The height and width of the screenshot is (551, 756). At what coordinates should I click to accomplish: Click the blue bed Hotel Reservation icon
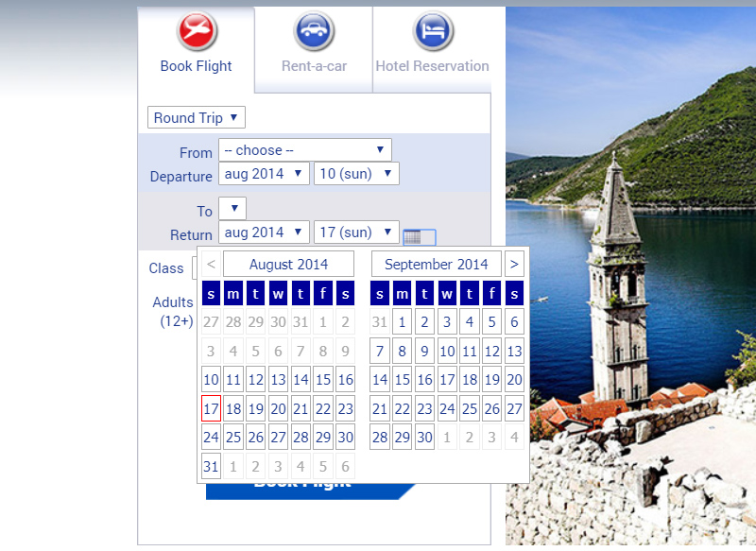click(433, 31)
